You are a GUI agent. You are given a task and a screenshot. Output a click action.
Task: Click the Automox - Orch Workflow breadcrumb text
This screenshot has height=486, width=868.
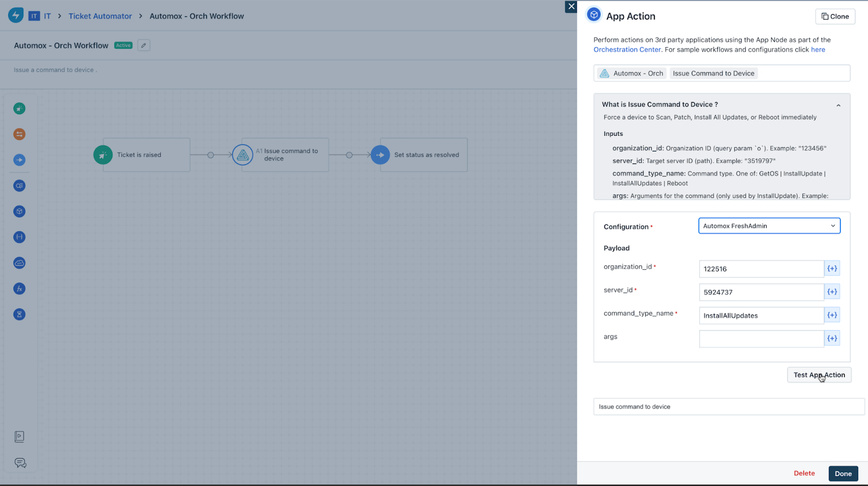pos(197,16)
